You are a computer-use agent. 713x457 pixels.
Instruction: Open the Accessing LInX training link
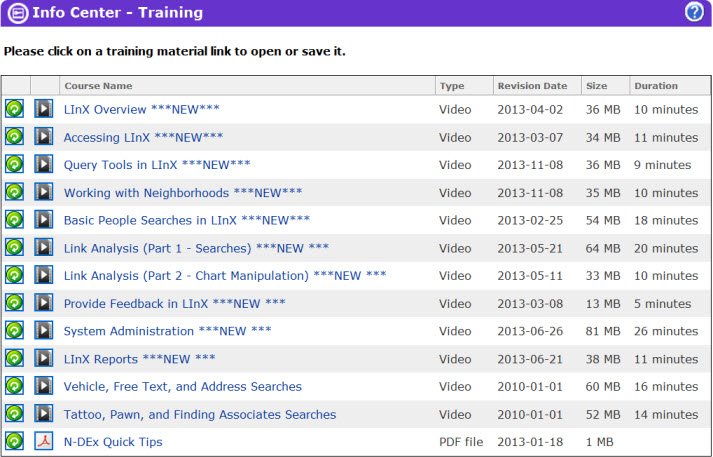click(143, 137)
